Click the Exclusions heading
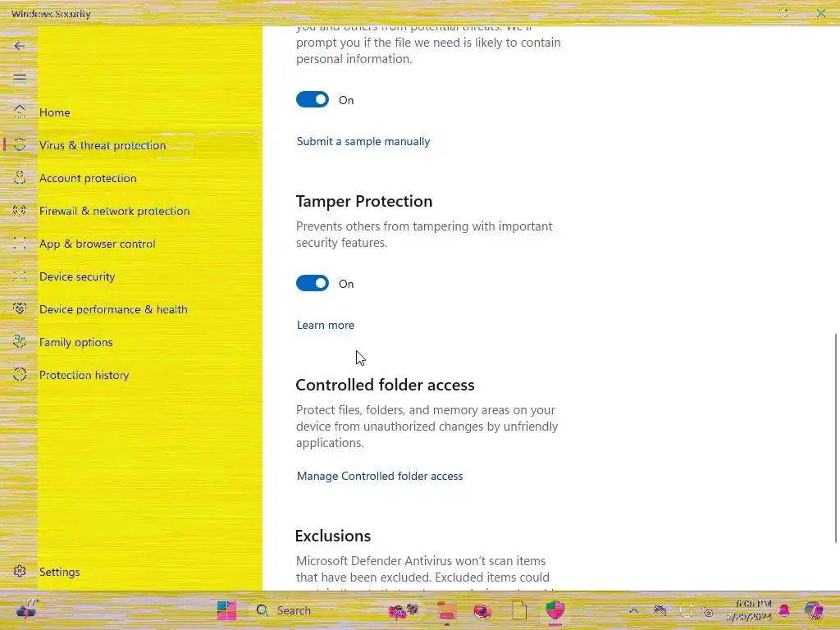The width and height of the screenshot is (840, 630). tap(333, 536)
